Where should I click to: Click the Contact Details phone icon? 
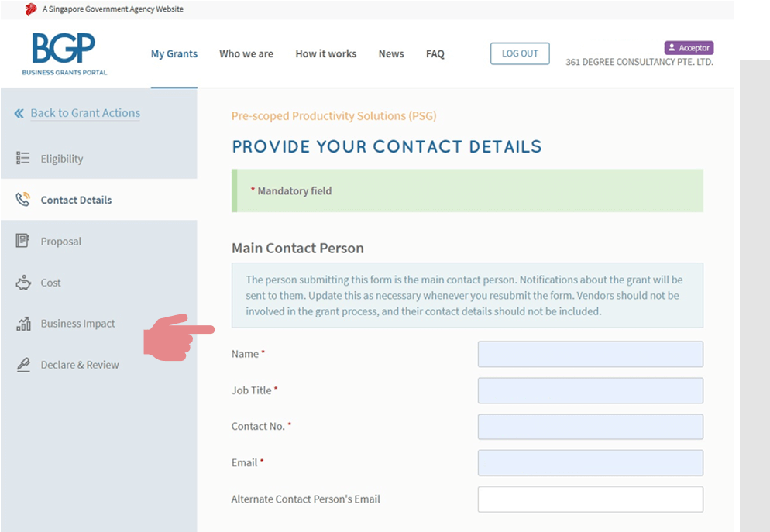[x=22, y=200]
